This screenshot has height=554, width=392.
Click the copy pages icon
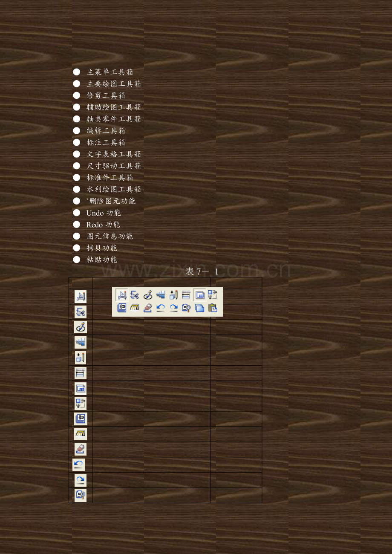(199, 308)
